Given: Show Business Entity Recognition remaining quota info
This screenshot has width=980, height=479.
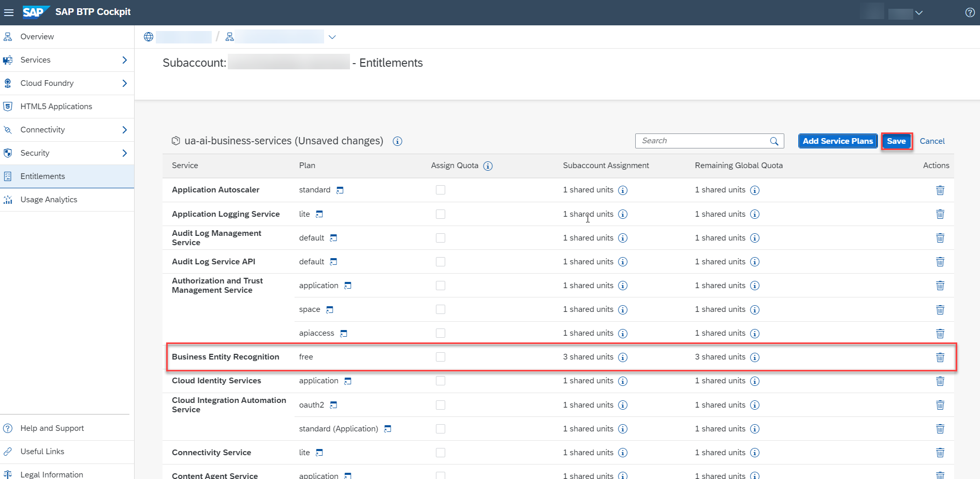Looking at the screenshot, I should pos(755,357).
